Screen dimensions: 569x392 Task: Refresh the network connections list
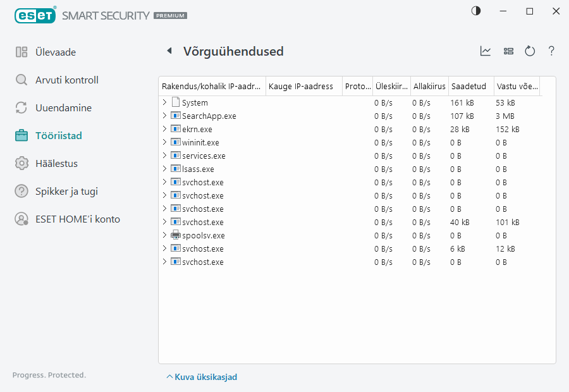click(x=530, y=51)
